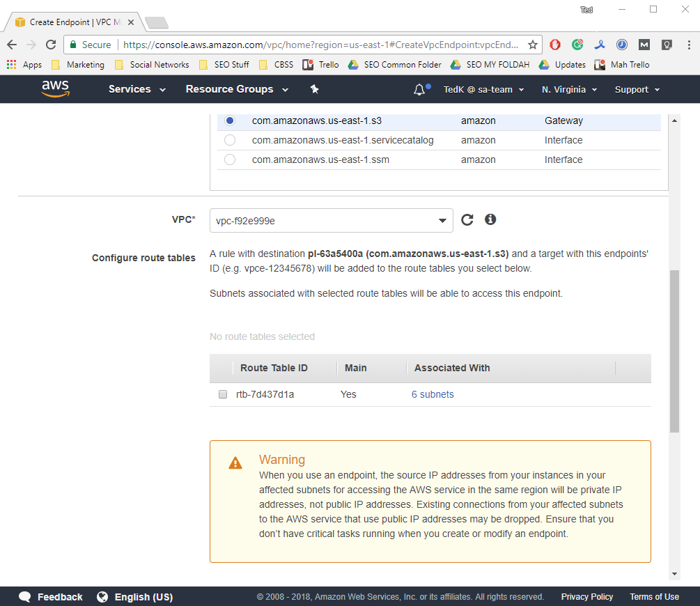Open the Services menu
The width and height of the screenshot is (700, 606).
(x=137, y=89)
